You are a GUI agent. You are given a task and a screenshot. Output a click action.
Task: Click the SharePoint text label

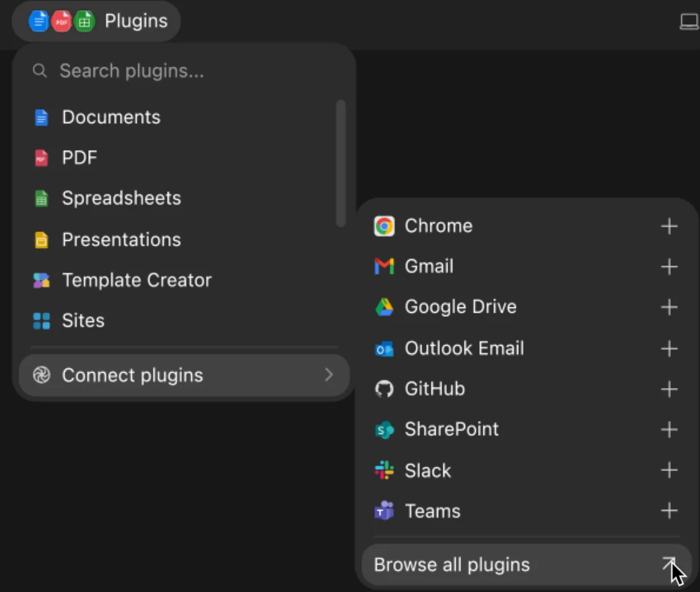(x=452, y=429)
